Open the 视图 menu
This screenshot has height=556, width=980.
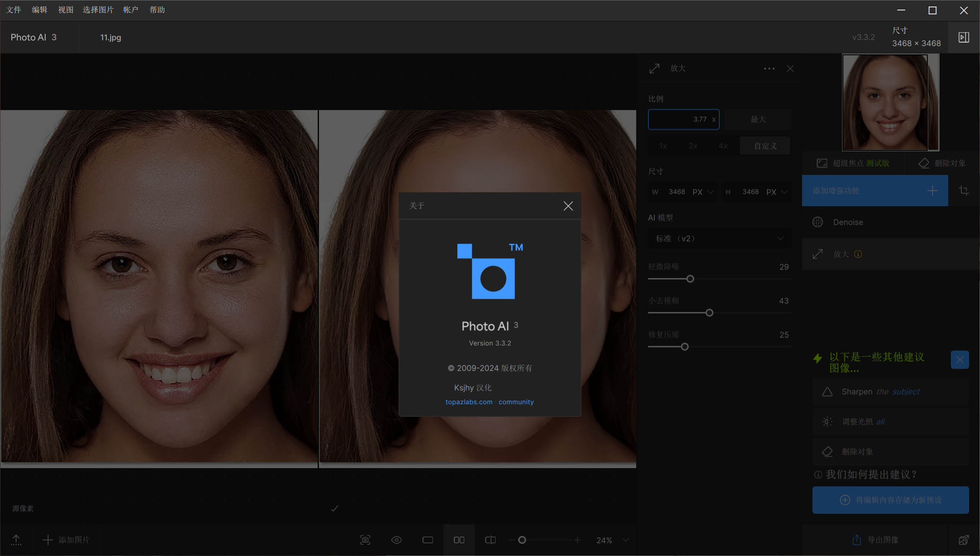coord(66,10)
